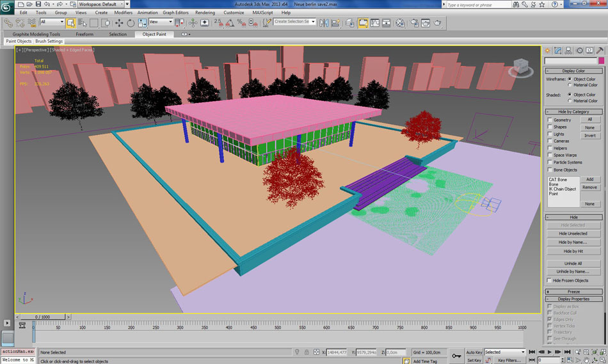Image resolution: width=608 pixels, height=364 pixels.
Task: Open the Utilities hammer panel icon
Action: coord(600,51)
